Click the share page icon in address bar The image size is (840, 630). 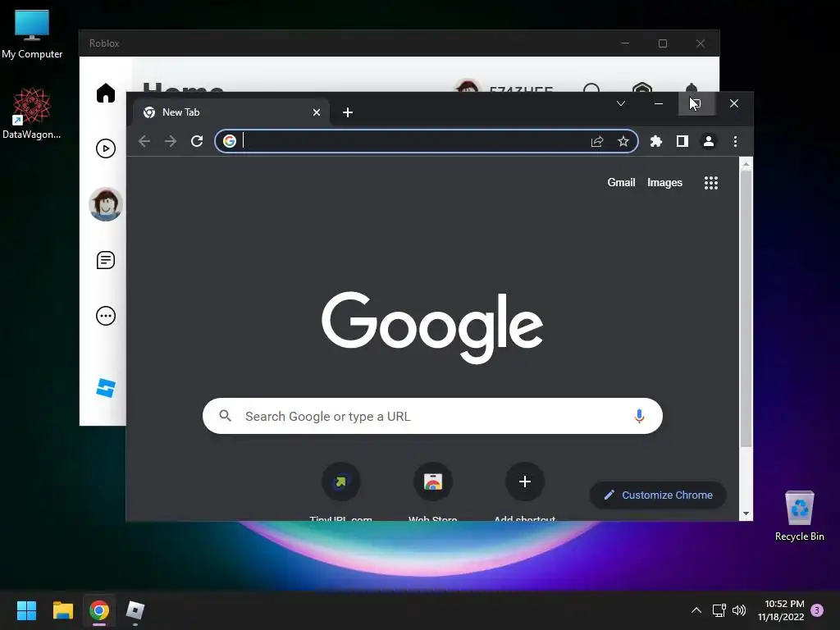[x=597, y=141]
